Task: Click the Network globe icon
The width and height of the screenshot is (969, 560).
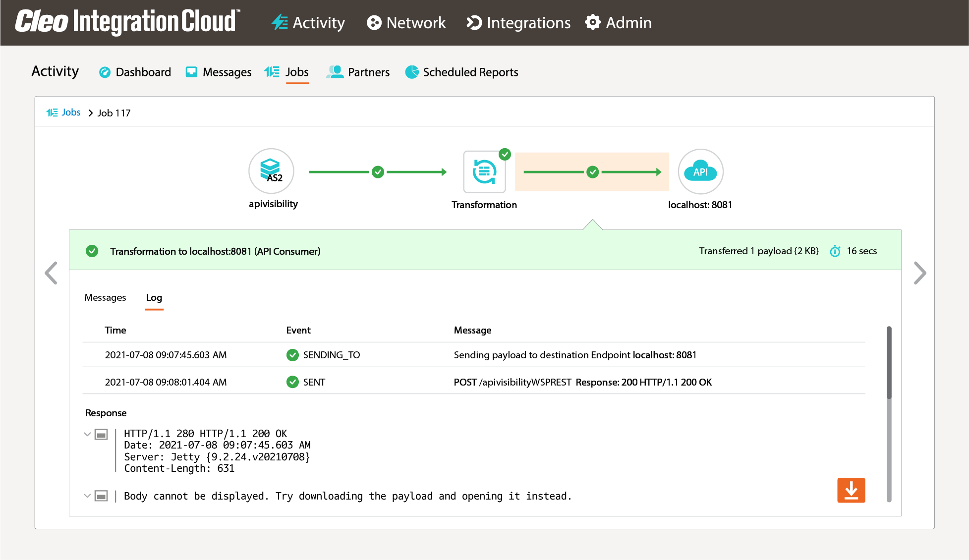Action: tap(373, 23)
